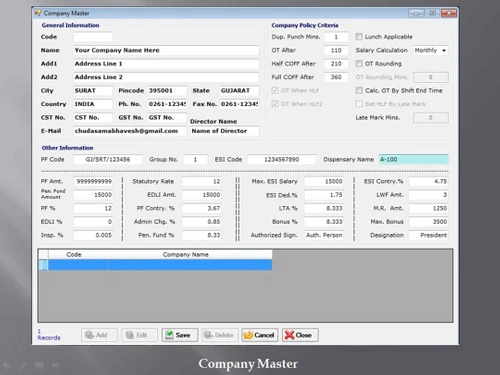
Task: Click the Add2 address field
Action: click(x=166, y=77)
